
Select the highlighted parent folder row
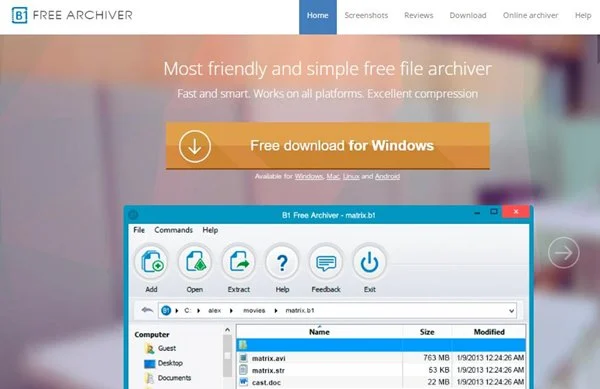381,345
